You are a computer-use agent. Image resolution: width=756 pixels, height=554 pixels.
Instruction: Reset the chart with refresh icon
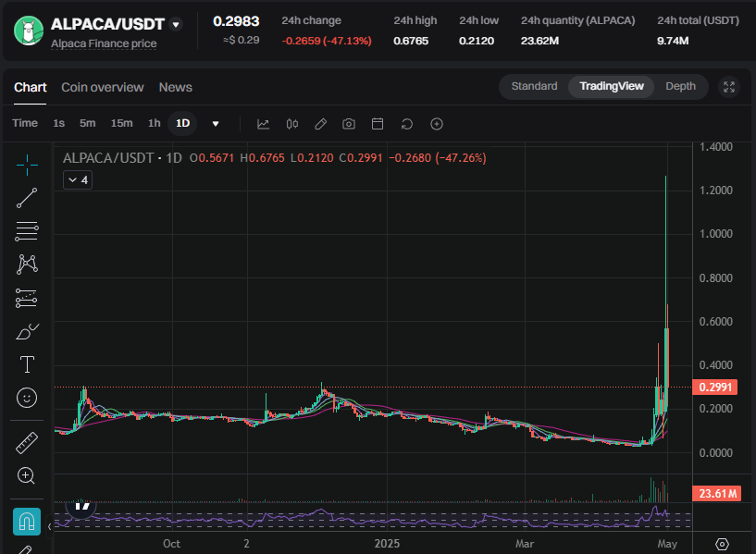407,124
